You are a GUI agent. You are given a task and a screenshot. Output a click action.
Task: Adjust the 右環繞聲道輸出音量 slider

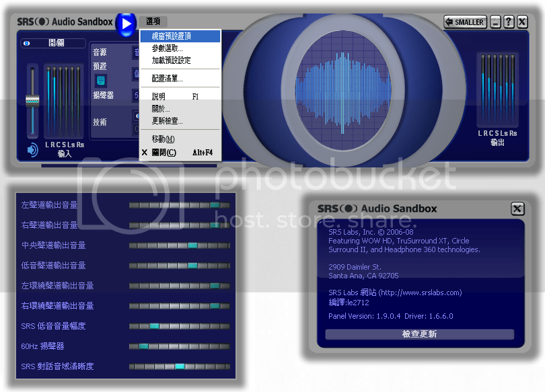click(180, 306)
